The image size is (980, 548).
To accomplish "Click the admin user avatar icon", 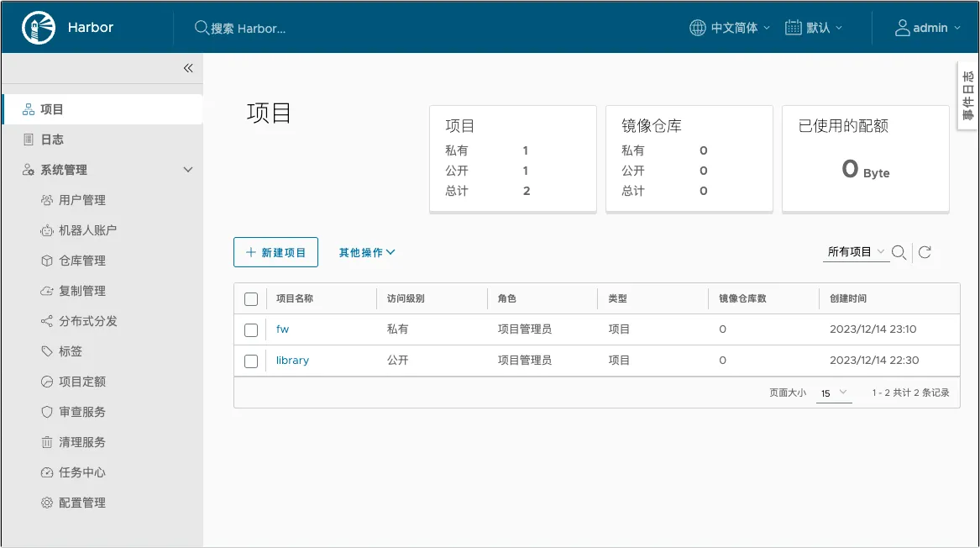I will [x=902, y=28].
